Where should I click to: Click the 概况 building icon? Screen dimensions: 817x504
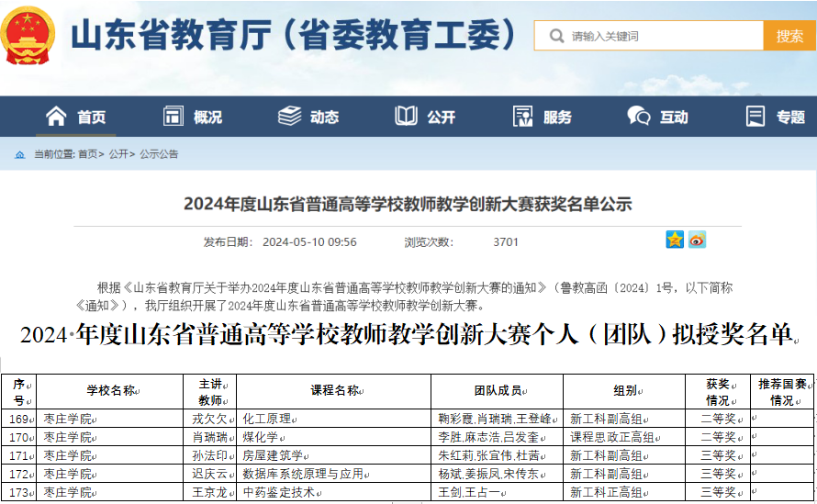tap(173, 117)
